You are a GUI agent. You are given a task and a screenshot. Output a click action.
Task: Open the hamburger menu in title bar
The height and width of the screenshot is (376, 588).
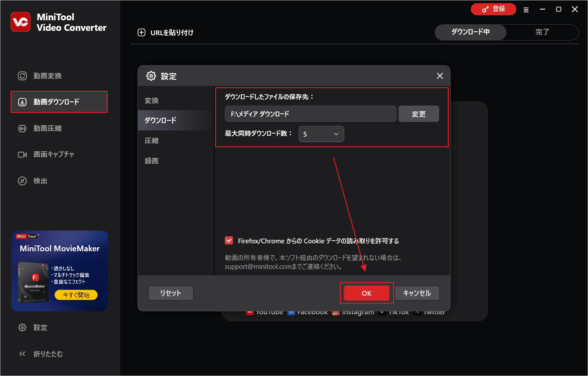526,9
